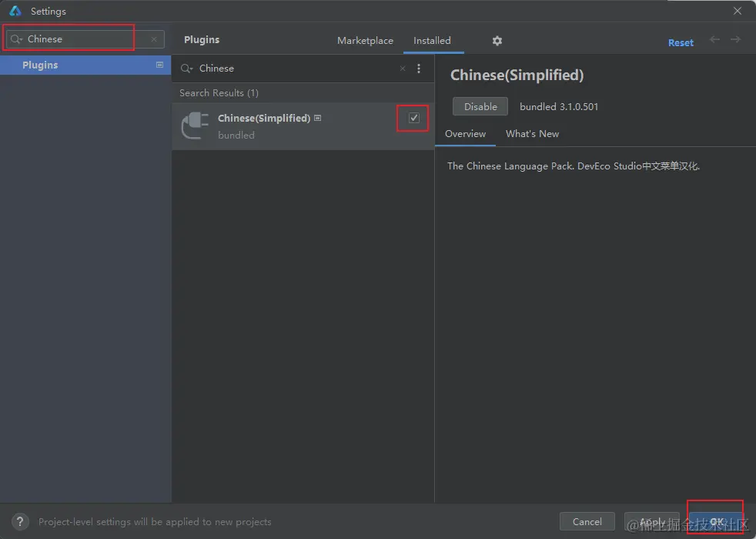756x539 pixels.
Task: Open the Overview tab
Action: (x=465, y=134)
